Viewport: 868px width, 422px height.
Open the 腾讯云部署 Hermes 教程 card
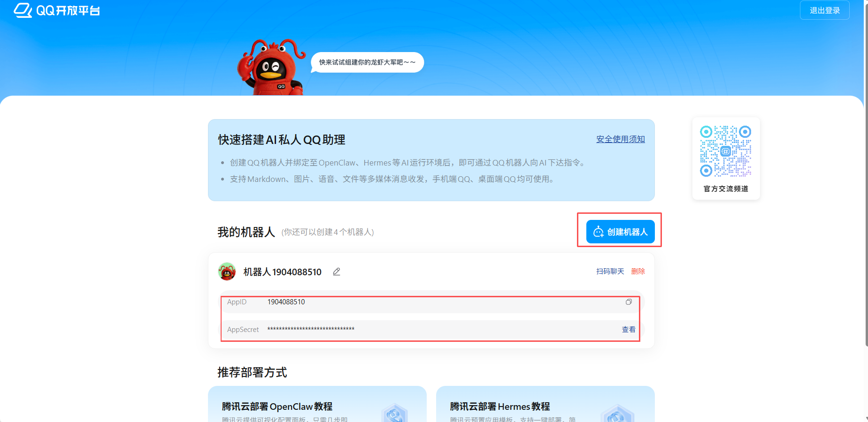click(x=545, y=404)
